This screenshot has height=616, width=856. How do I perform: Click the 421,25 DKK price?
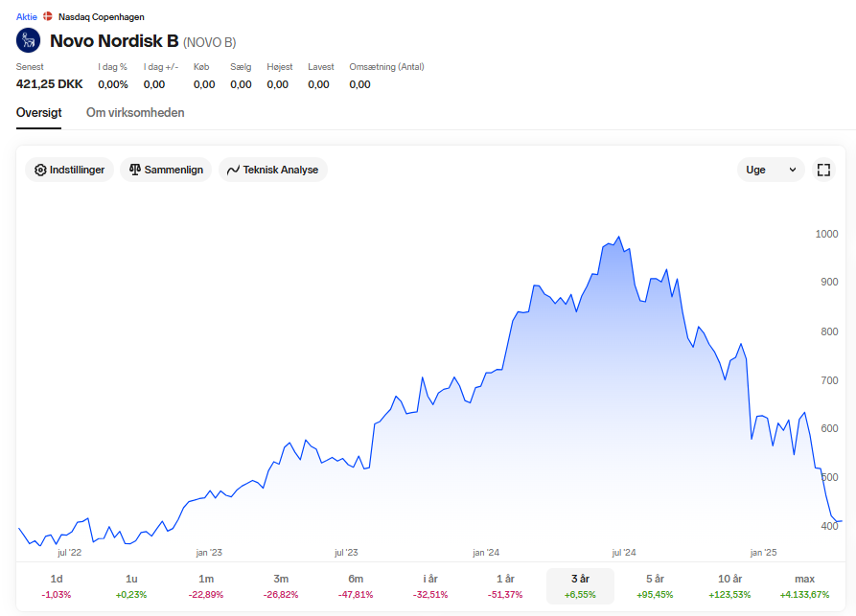tap(49, 84)
